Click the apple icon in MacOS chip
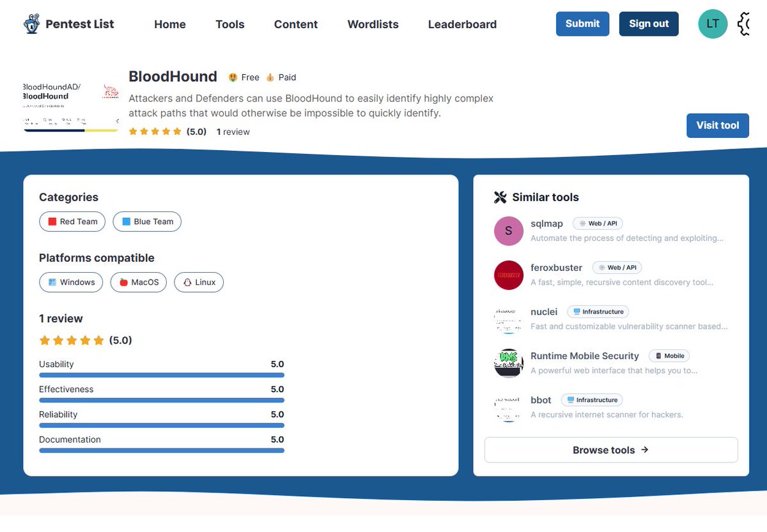767x532 pixels. [x=124, y=282]
